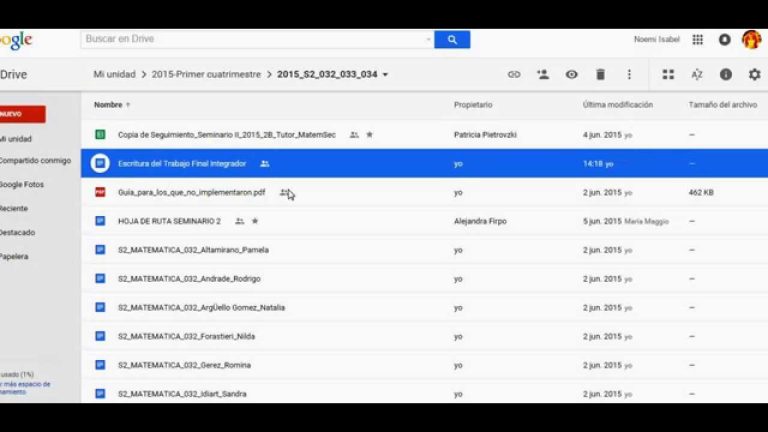Click the Última modificación column header

[x=618, y=105]
